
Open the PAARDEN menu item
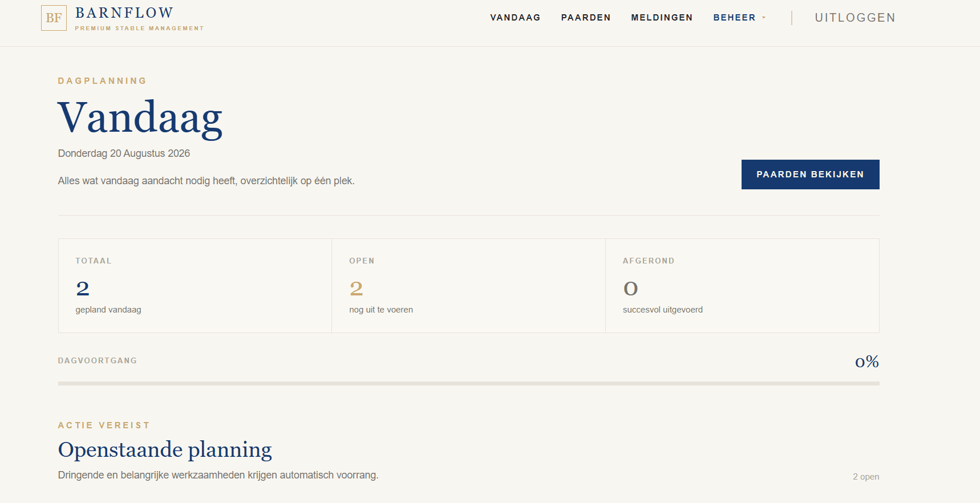(x=586, y=18)
